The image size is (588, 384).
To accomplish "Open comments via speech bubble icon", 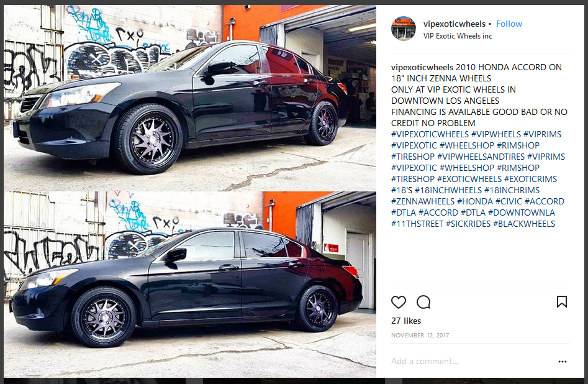I will coord(423,302).
